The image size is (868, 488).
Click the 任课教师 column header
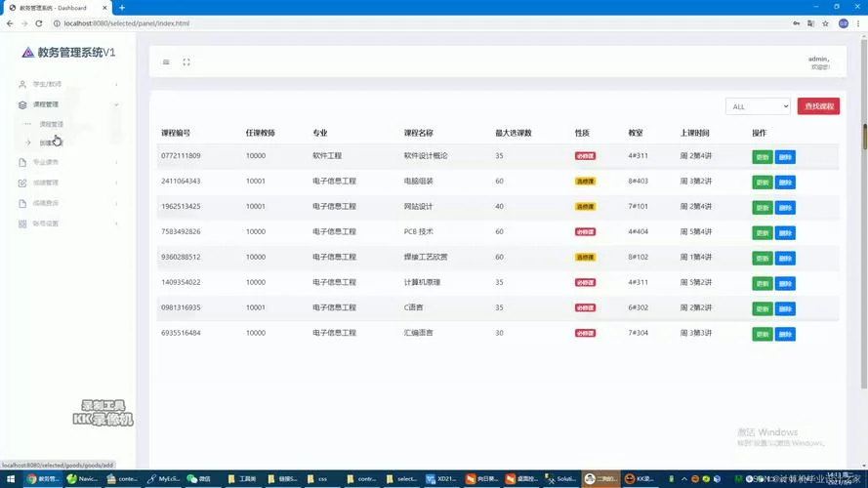(x=260, y=133)
